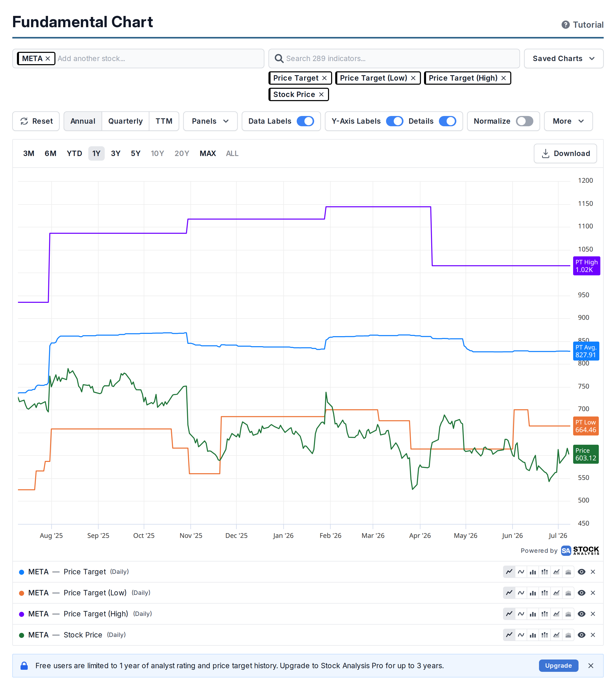
Task: Set Price Target (Low) series to stacked area
Action: tap(568, 593)
